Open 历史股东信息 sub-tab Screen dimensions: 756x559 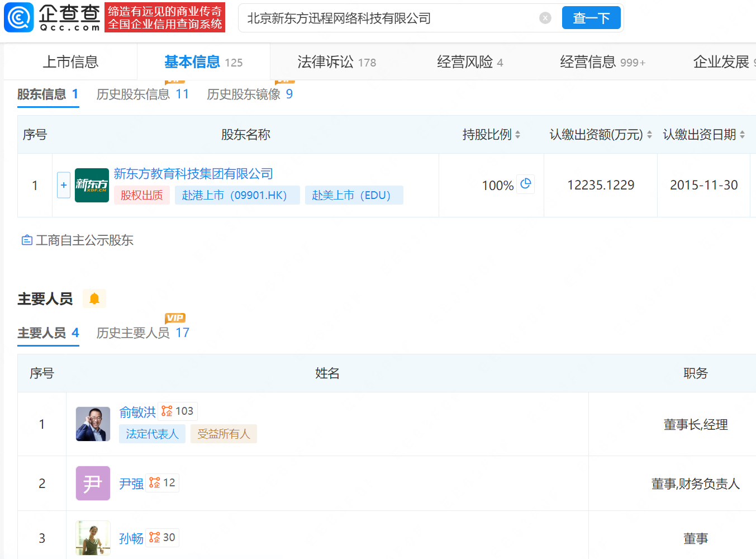[x=142, y=94]
